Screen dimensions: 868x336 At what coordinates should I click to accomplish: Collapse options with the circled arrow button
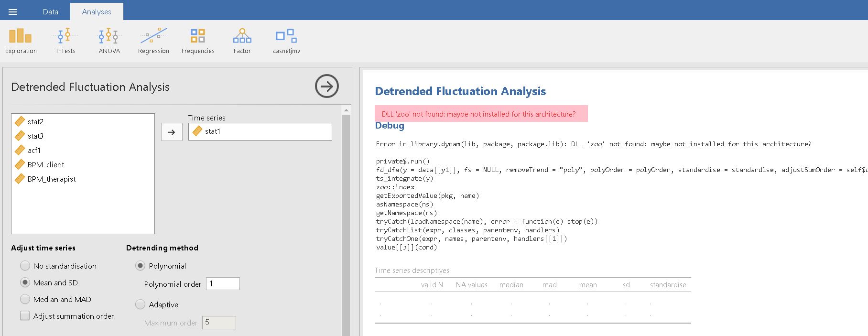(x=326, y=87)
